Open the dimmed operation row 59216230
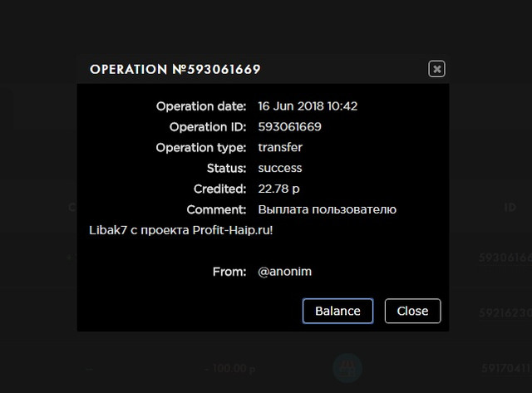Screen dimensions: 532x393 (x=505, y=312)
